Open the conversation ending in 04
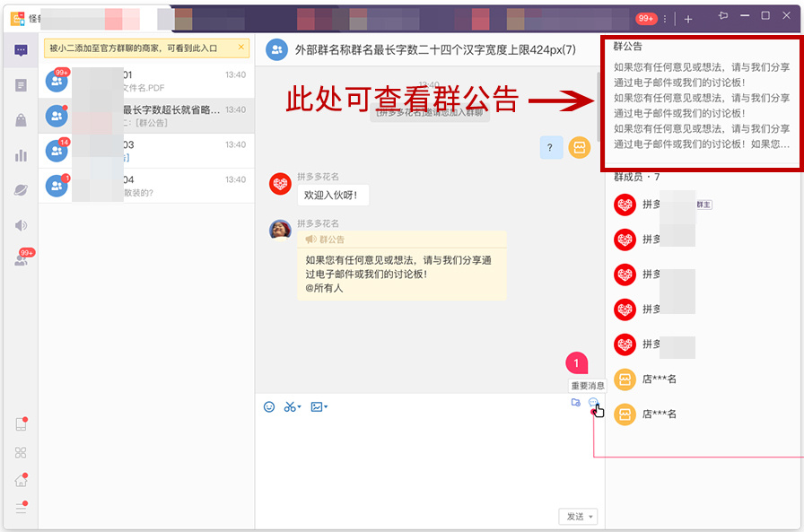Screen dimensions: 804x532 click(146, 186)
